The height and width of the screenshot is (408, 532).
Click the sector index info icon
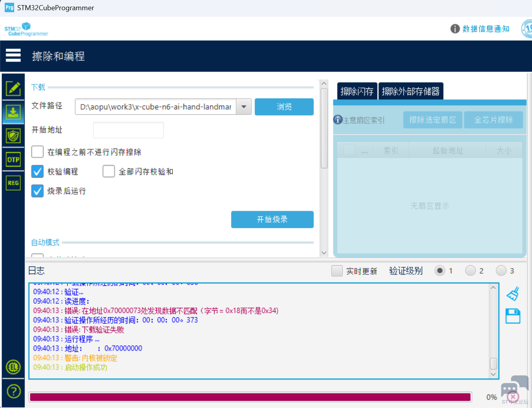(x=338, y=119)
